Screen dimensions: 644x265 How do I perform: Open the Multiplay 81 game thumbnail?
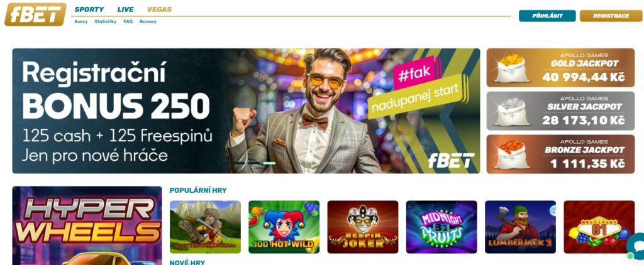click(x=599, y=227)
